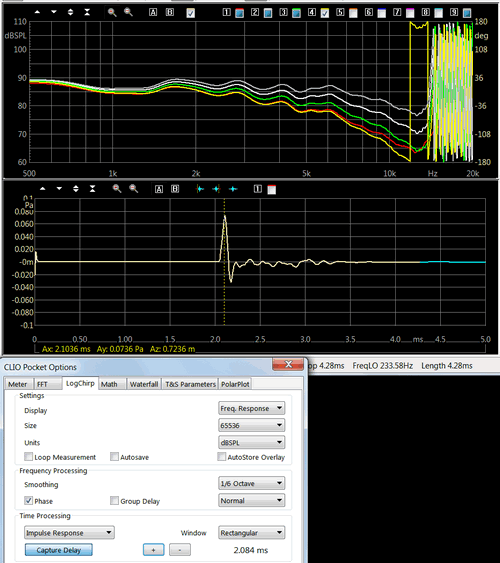
Task: Zoom in on the impulse response graph
Action: pos(117,189)
